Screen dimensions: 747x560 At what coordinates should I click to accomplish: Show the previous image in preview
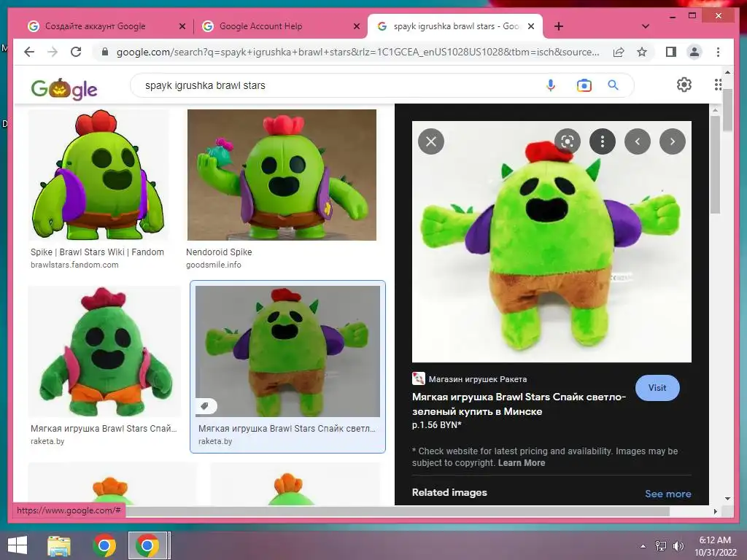pyautogui.click(x=638, y=141)
